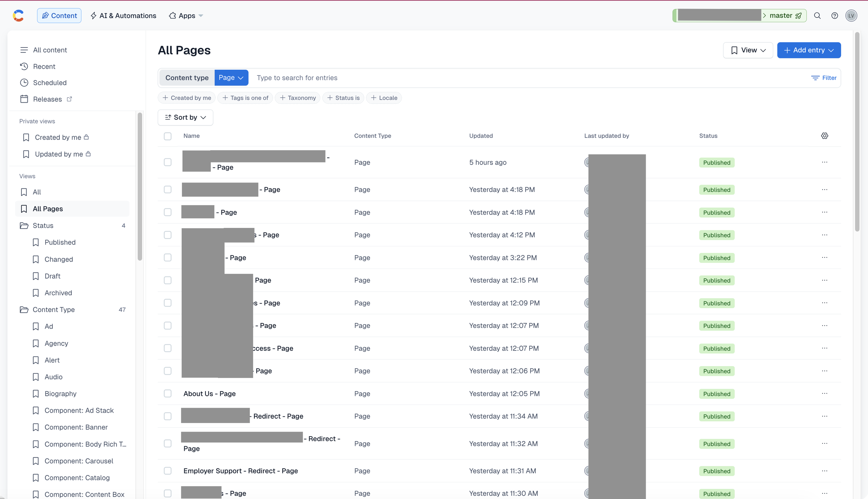Add the Status is filter chip
Image resolution: width=868 pixels, height=499 pixels.
[x=343, y=98]
